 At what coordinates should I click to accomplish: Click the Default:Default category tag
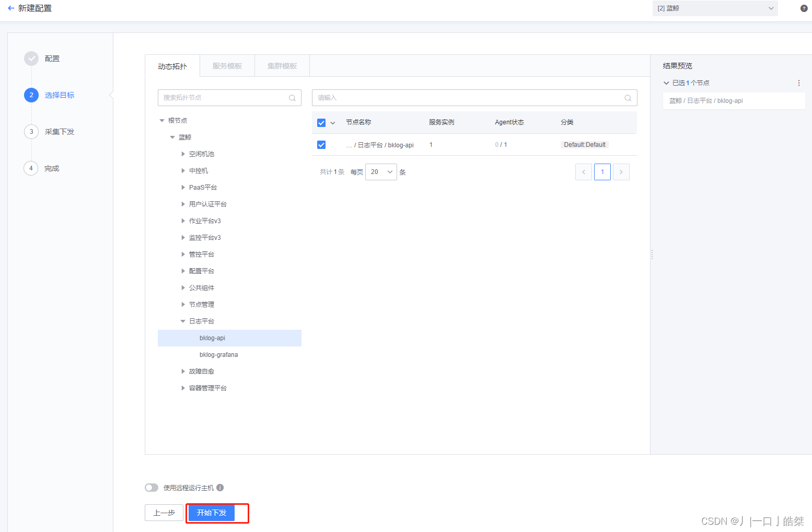pos(585,145)
